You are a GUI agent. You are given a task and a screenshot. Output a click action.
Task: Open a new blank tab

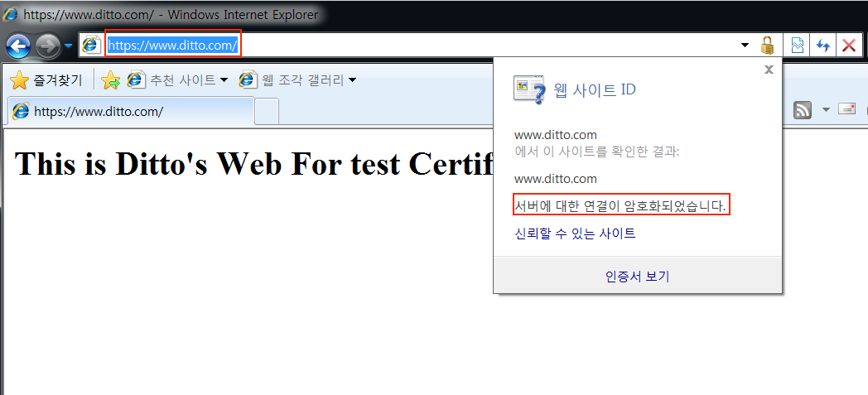tap(267, 112)
